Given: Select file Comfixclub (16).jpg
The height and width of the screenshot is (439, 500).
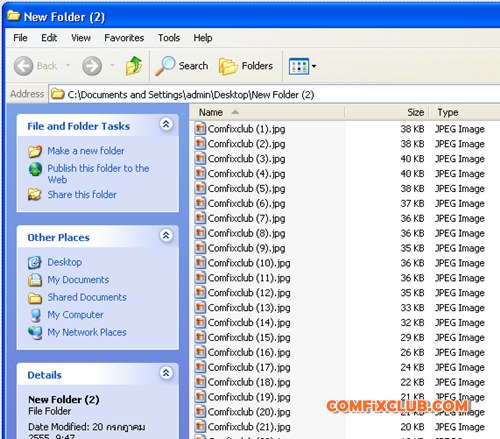Looking at the screenshot, I should 249,352.
